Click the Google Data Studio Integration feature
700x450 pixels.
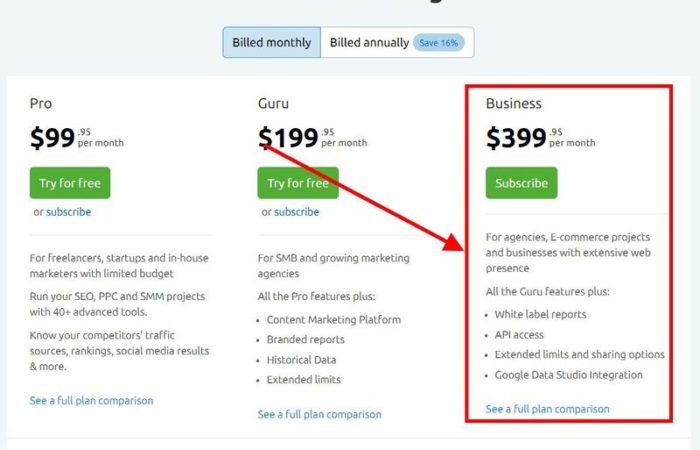point(568,375)
